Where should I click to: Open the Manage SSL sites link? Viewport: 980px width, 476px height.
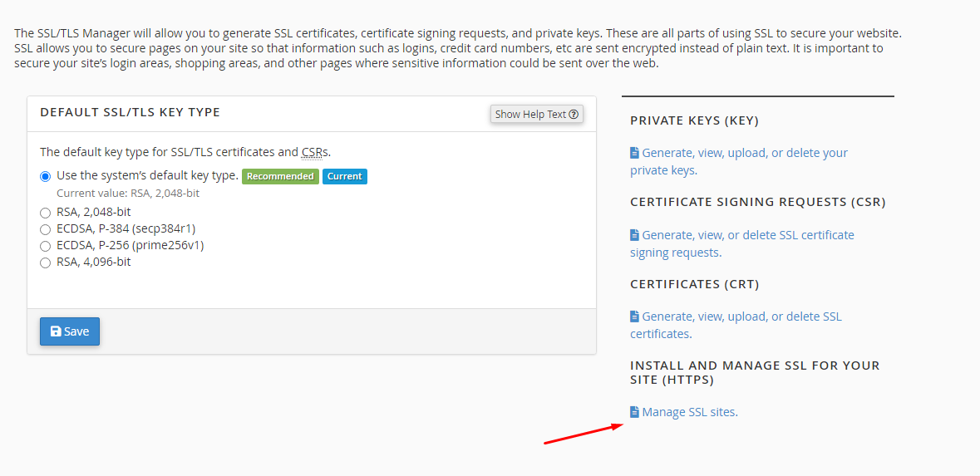(x=689, y=412)
